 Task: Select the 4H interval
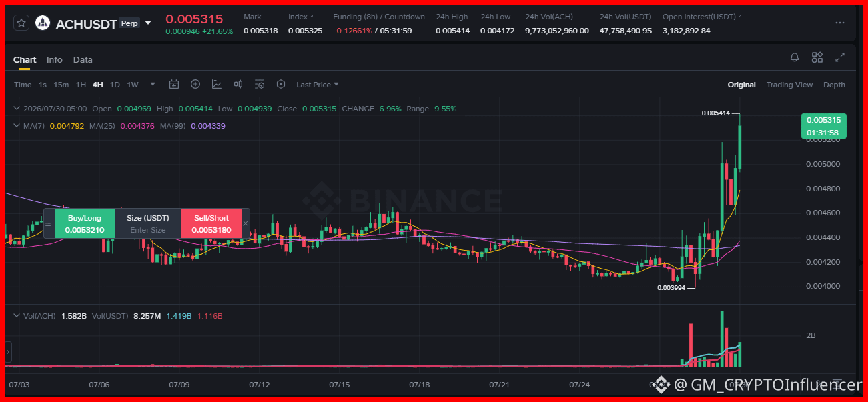(x=98, y=85)
